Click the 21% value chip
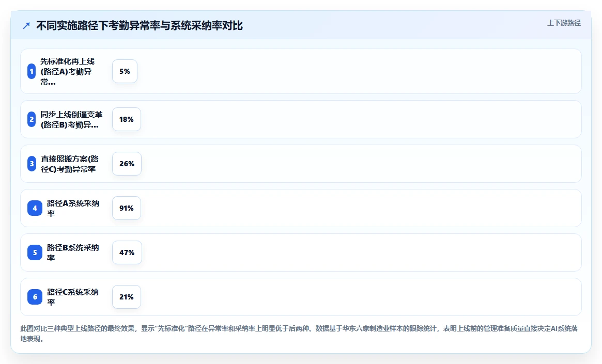This screenshot has height=364, width=602. pyautogui.click(x=126, y=297)
